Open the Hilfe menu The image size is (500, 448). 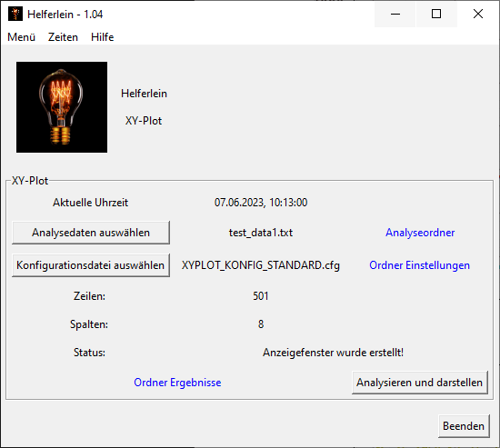coord(103,37)
